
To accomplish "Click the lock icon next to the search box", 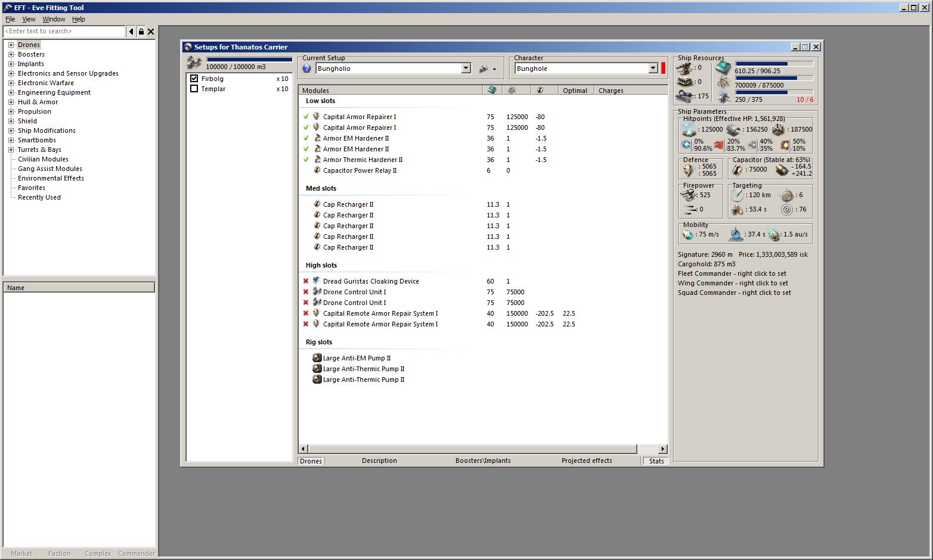I will 141,32.
